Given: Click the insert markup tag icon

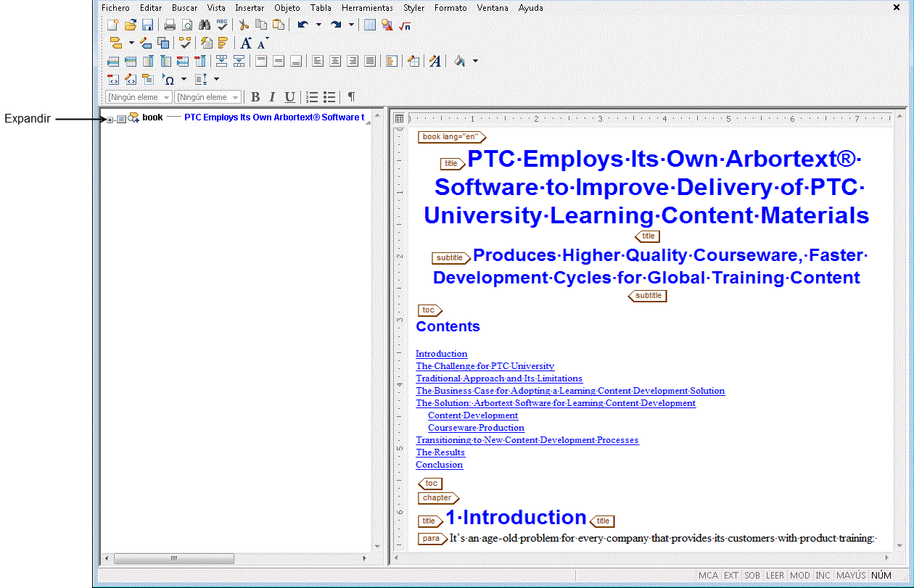Looking at the screenshot, I should click(x=115, y=43).
